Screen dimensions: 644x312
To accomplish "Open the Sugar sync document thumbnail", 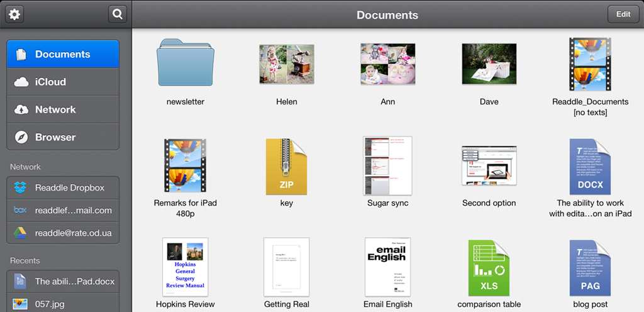I will (x=387, y=165).
